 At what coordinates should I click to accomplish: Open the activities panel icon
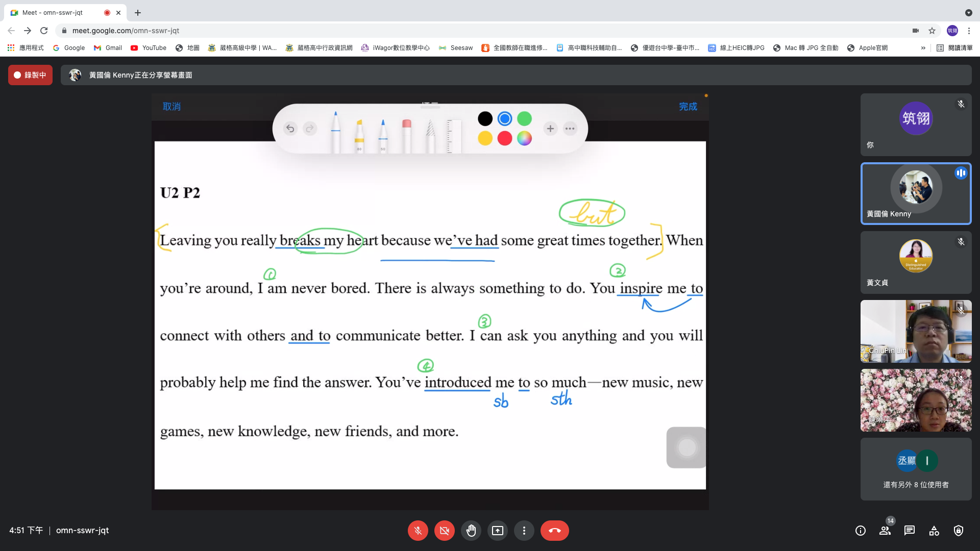point(934,531)
